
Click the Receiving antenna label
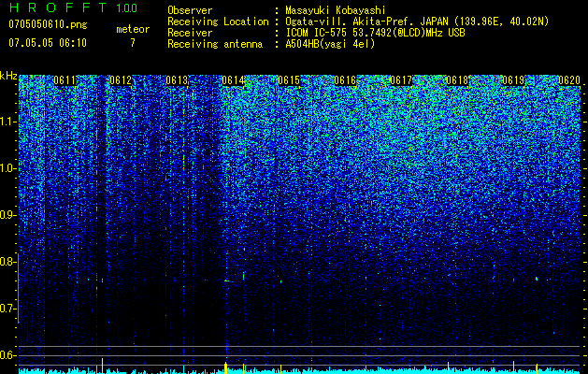[215, 44]
